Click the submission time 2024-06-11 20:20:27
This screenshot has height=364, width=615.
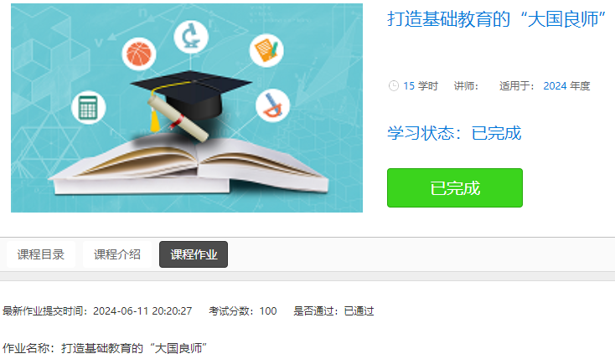point(142,311)
